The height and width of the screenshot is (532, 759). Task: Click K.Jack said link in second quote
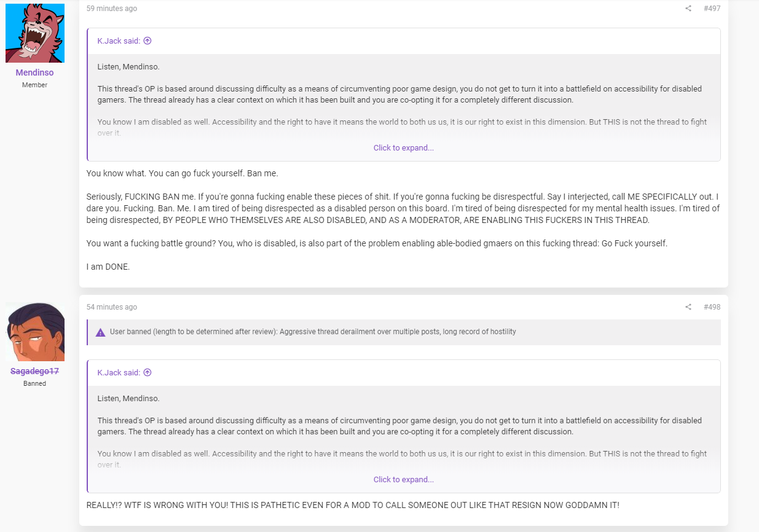tap(119, 373)
